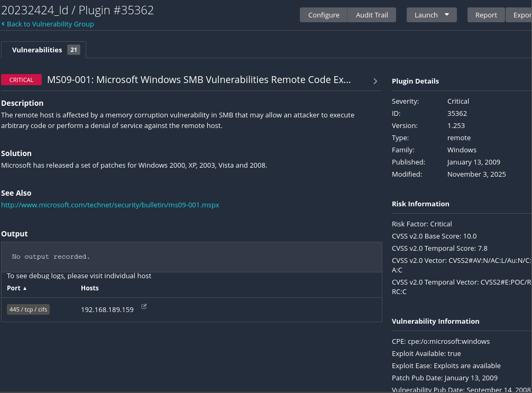Go back to Vulnerability Group link

click(x=50, y=24)
